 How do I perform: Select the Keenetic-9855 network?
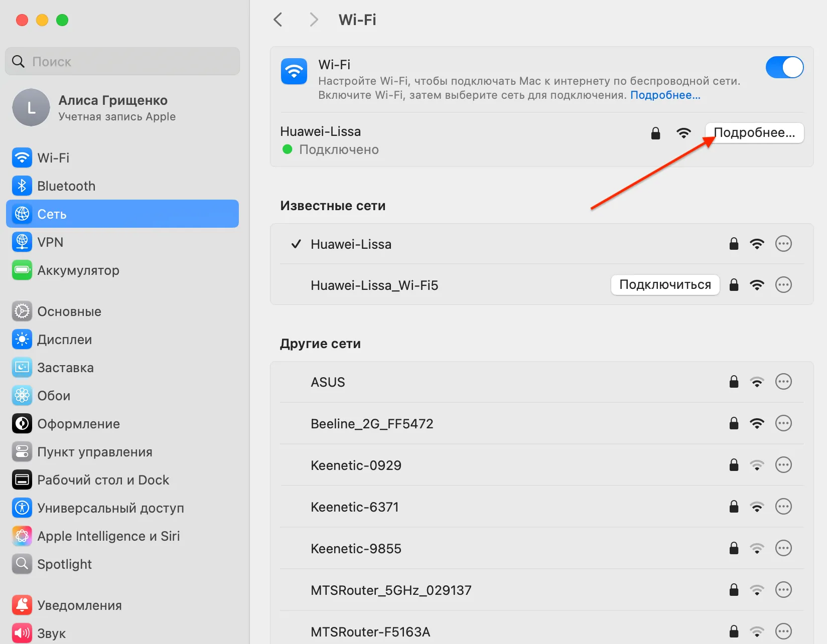tap(541, 549)
